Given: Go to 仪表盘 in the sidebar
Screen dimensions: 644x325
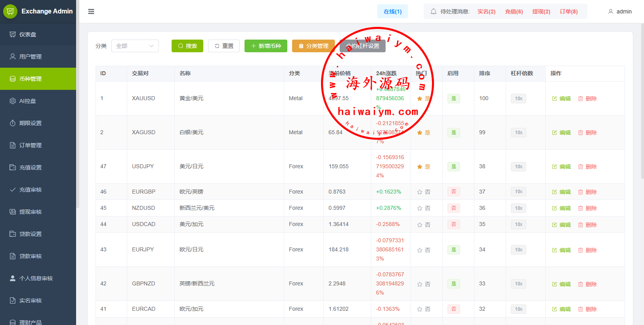Looking at the screenshot, I should [x=38, y=34].
